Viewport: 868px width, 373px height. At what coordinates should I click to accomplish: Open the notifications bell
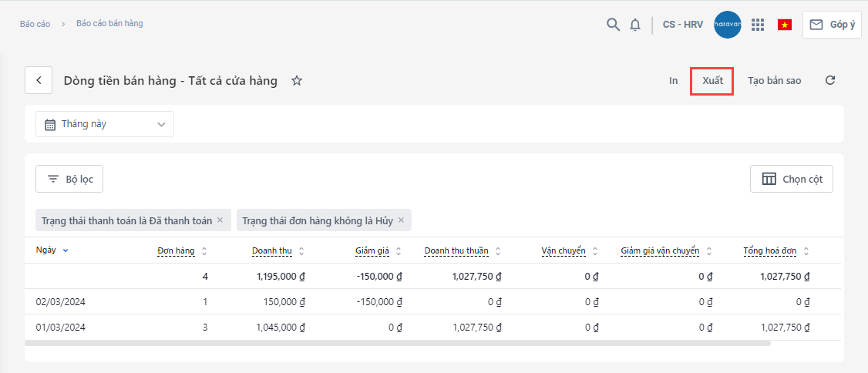tap(635, 25)
